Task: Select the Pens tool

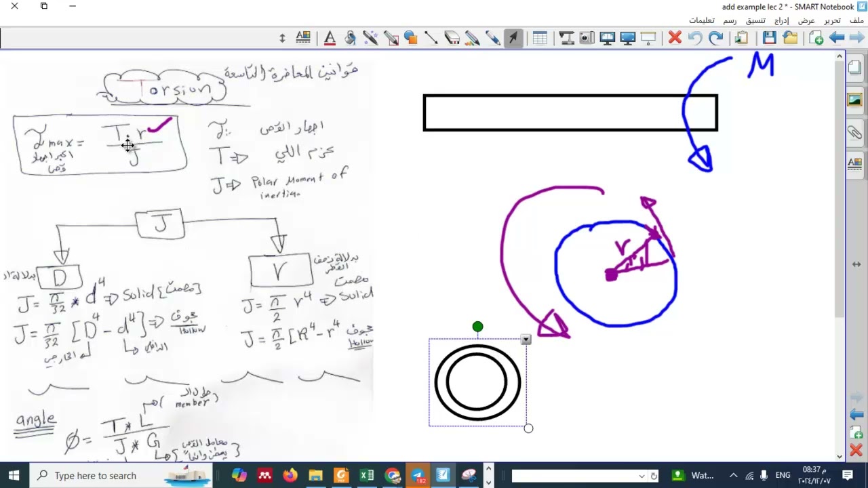Action: (492, 39)
